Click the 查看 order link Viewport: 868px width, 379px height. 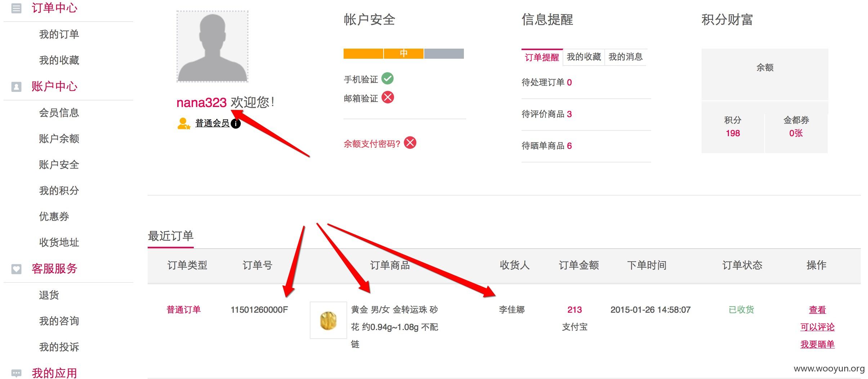click(817, 310)
